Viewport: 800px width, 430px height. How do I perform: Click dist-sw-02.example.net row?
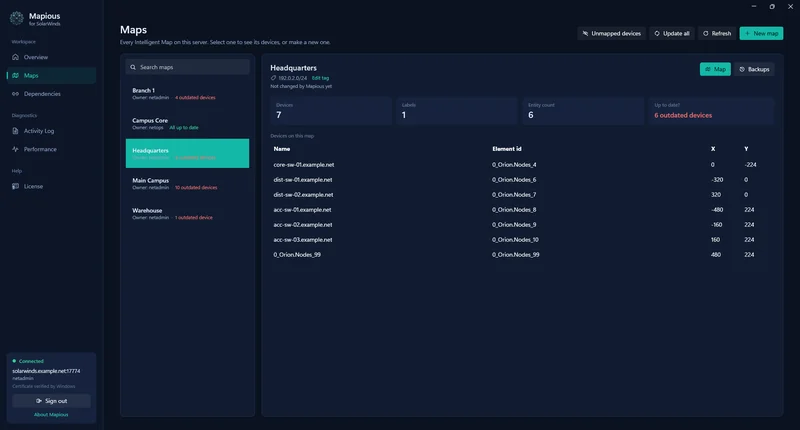click(x=522, y=195)
